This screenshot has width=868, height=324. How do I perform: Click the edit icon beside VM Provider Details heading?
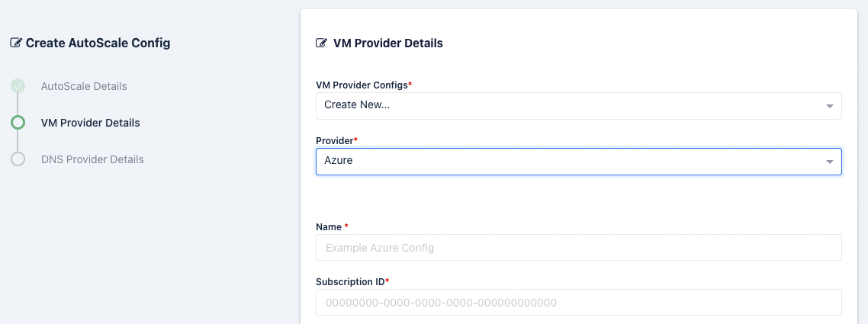(x=322, y=43)
